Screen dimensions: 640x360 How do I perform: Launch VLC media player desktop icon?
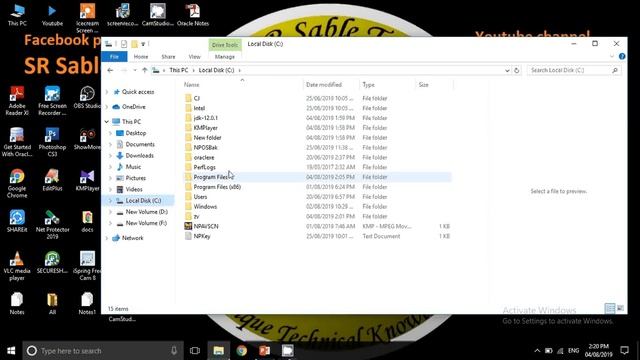(x=17, y=266)
